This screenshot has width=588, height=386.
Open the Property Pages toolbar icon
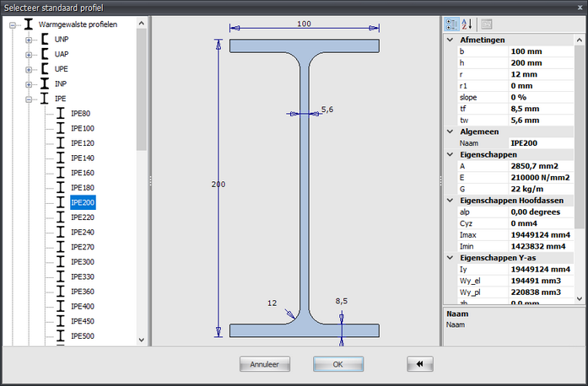pos(487,24)
